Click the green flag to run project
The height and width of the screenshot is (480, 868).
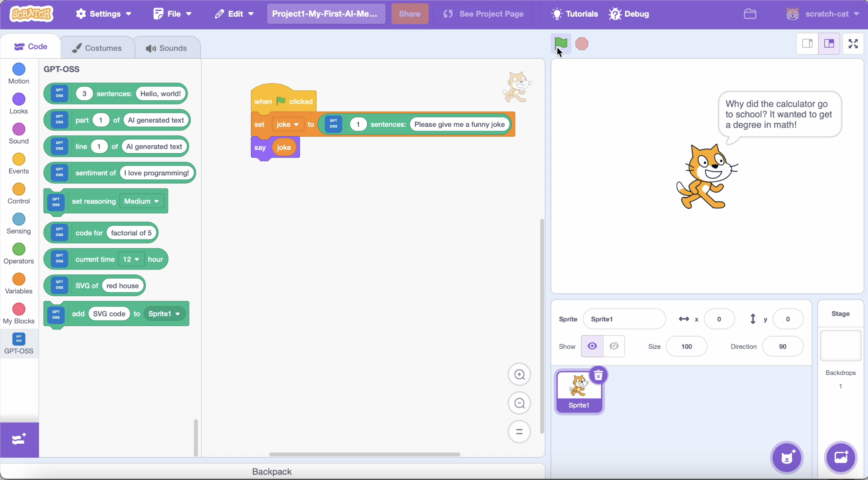(x=560, y=43)
